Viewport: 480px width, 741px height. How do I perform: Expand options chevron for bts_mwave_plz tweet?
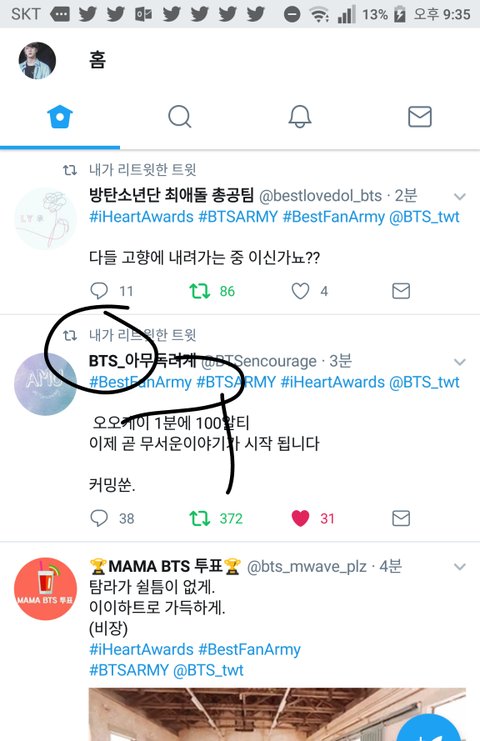(x=460, y=567)
